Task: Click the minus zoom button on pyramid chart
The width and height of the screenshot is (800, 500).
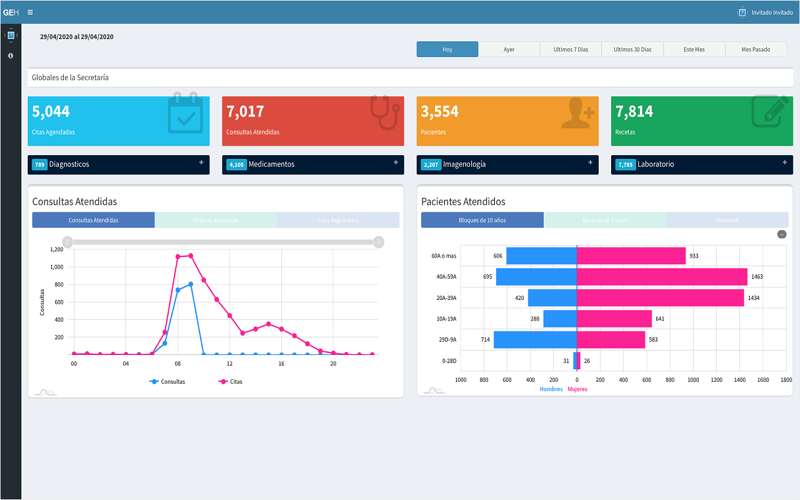Action: click(x=781, y=234)
